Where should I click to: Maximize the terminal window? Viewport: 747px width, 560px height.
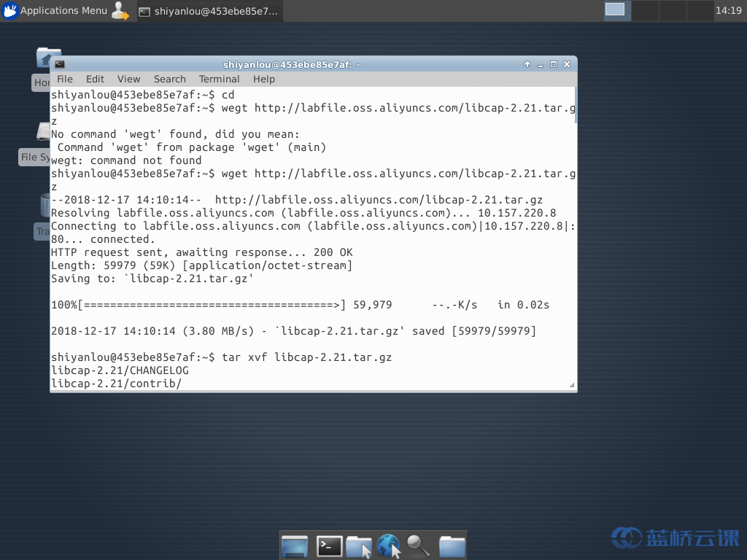point(554,64)
